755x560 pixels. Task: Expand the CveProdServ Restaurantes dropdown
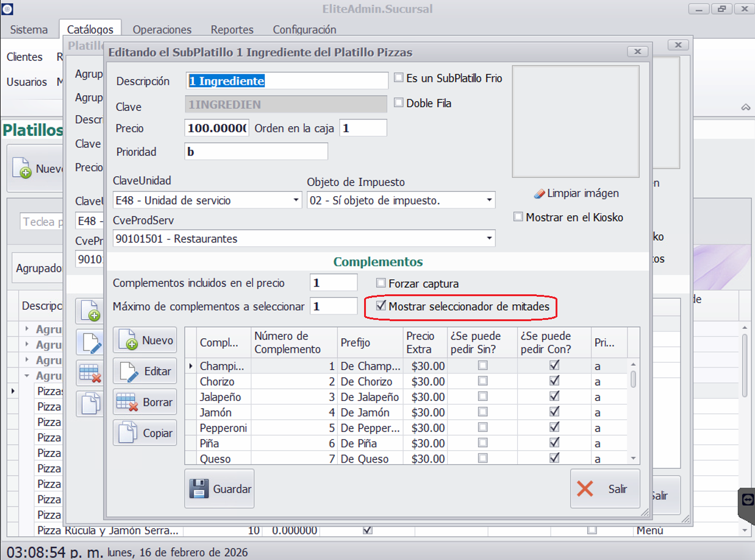[489, 239]
